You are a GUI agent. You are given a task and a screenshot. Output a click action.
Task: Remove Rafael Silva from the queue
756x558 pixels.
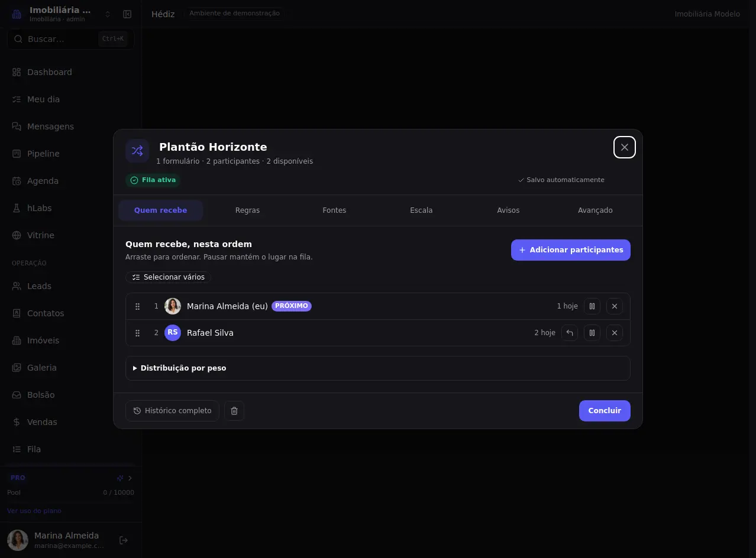pos(615,333)
